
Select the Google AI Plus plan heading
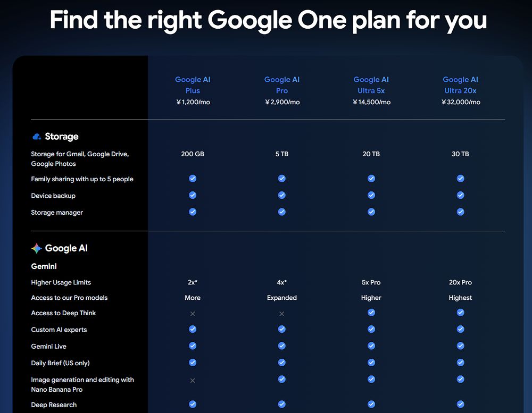click(193, 85)
